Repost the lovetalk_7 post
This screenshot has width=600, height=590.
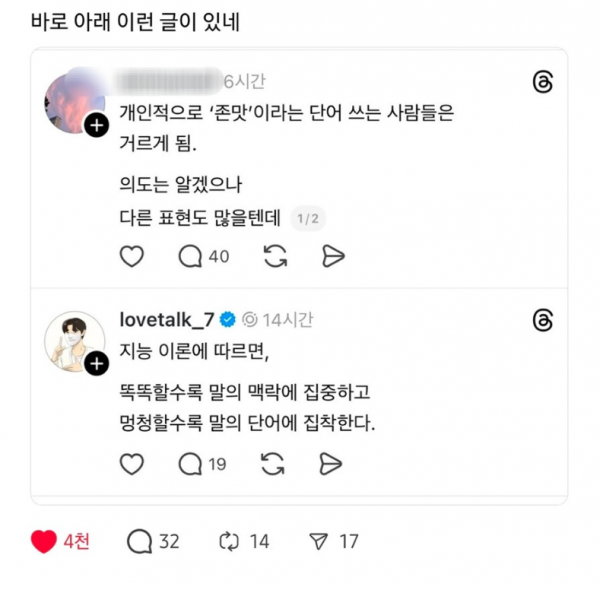(x=275, y=464)
